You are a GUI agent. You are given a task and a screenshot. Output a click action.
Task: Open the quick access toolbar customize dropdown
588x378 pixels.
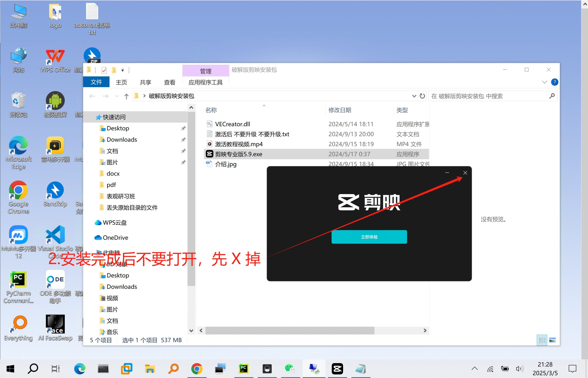coord(123,70)
